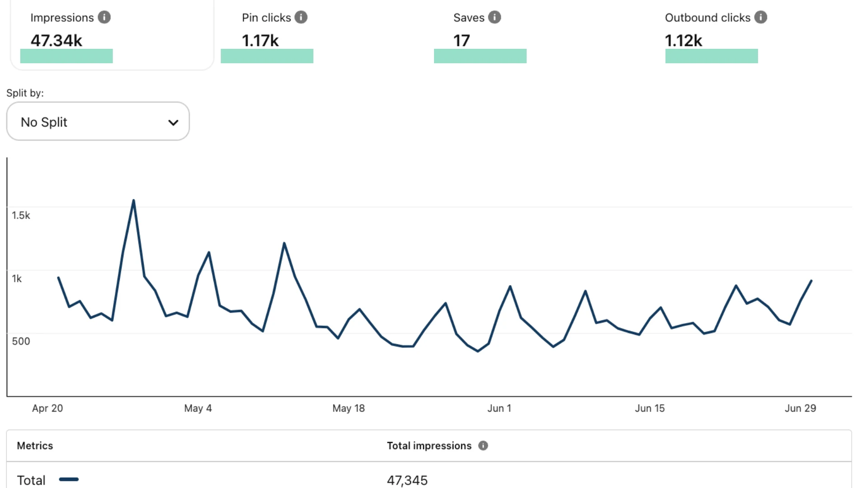Click the Total row label

(x=31, y=480)
